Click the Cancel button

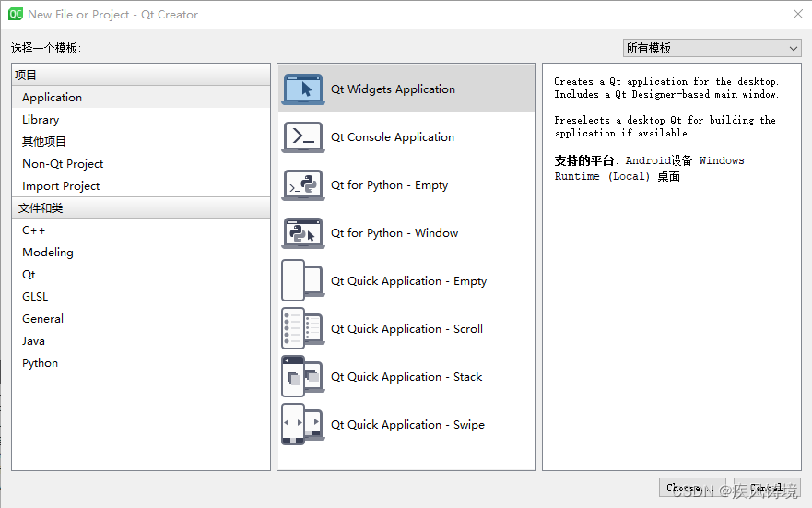click(767, 488)
